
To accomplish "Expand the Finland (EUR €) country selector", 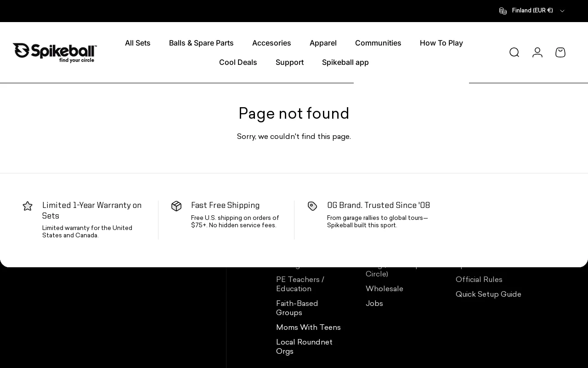I will click(x=532, y=11).
